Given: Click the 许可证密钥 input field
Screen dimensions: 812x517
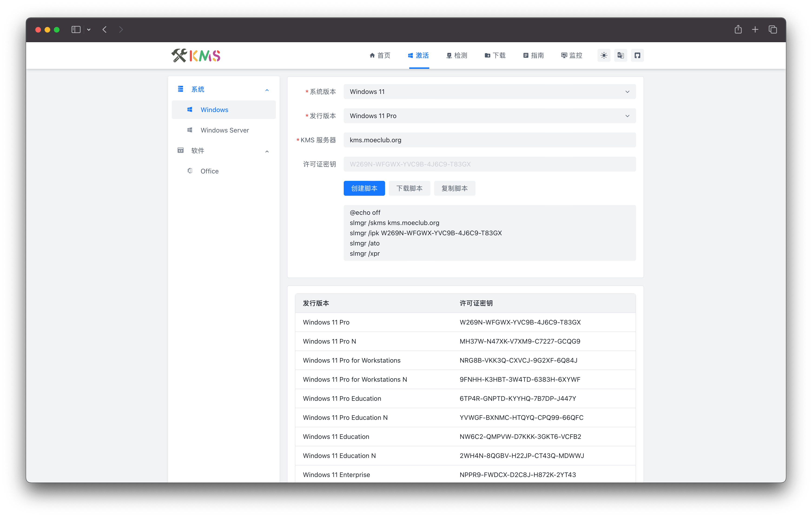Looking at the screenshot, I should [490, 164].
